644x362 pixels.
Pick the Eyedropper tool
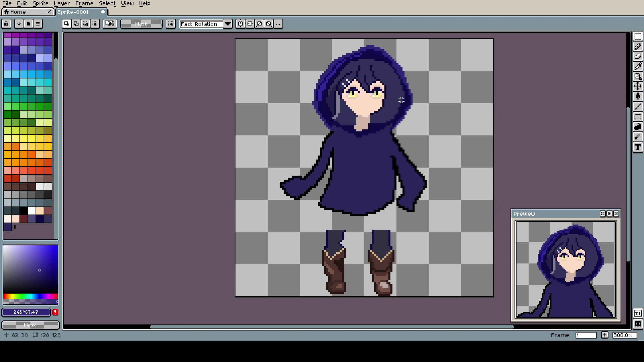point(638,66)
